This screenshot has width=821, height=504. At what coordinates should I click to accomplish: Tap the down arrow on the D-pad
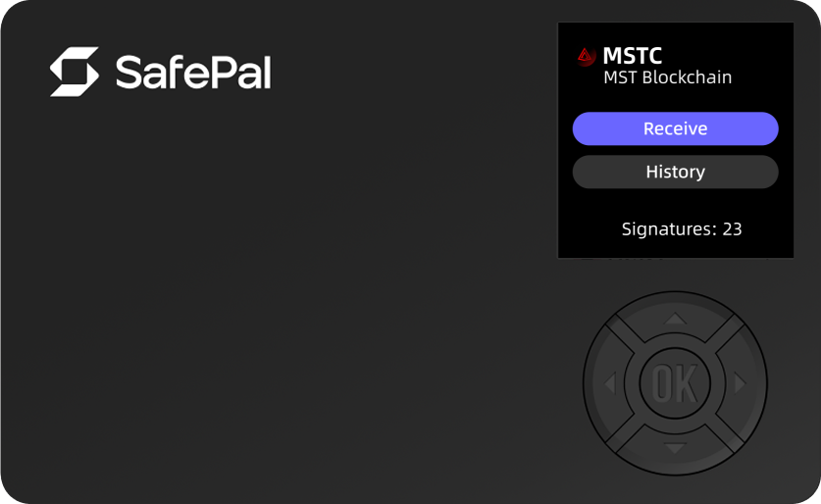[675, 448]
